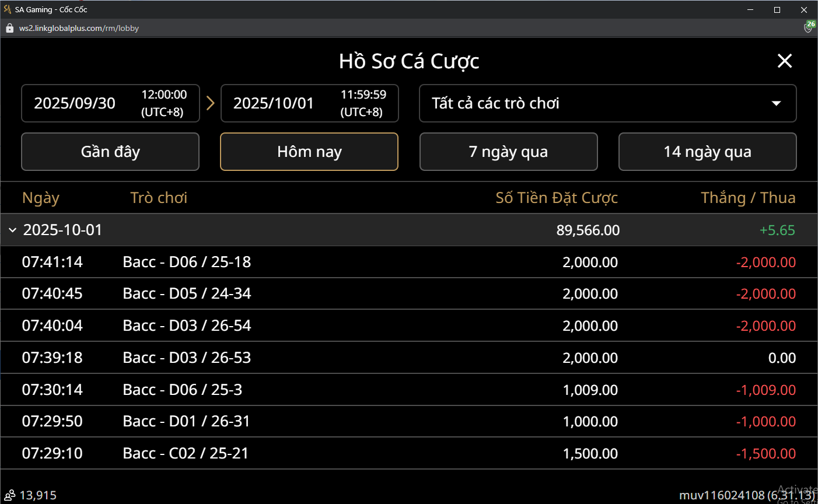This screenshot has height=504, width=818.
Task: Click the padlock site security icon
Action: pos(9,28)
